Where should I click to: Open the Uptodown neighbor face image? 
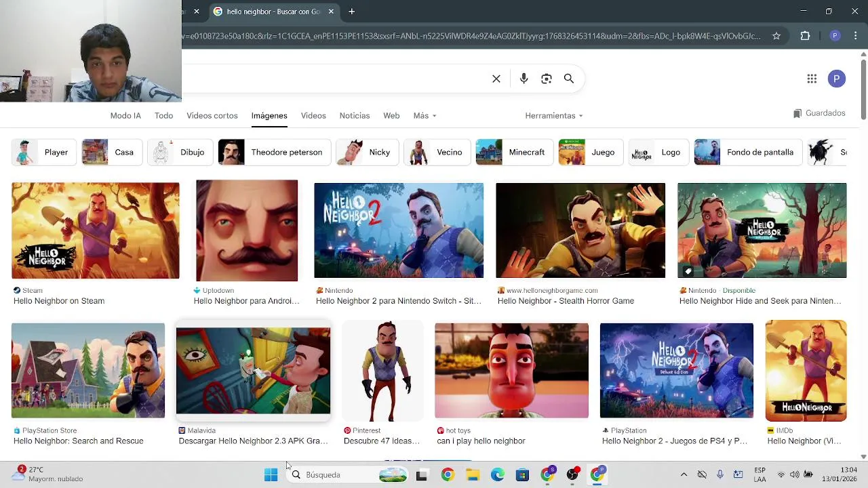coord(247,230)
